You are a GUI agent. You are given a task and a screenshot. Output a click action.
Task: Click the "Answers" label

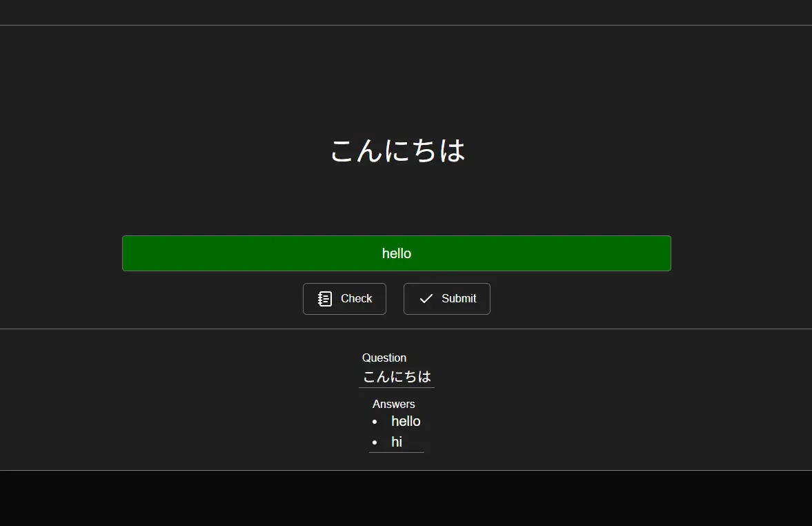[x=393, y=404]
